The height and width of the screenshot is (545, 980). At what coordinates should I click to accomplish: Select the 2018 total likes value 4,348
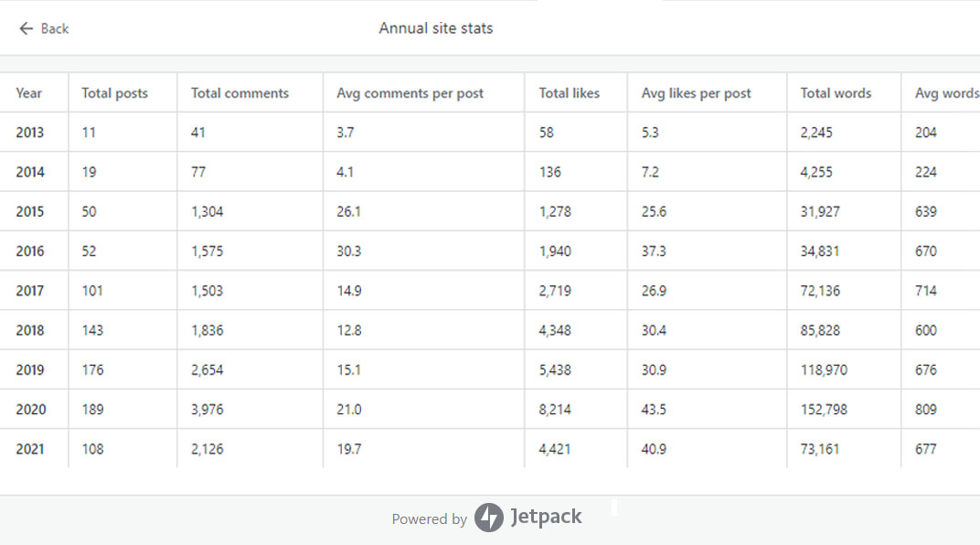(x=555, y=330)
